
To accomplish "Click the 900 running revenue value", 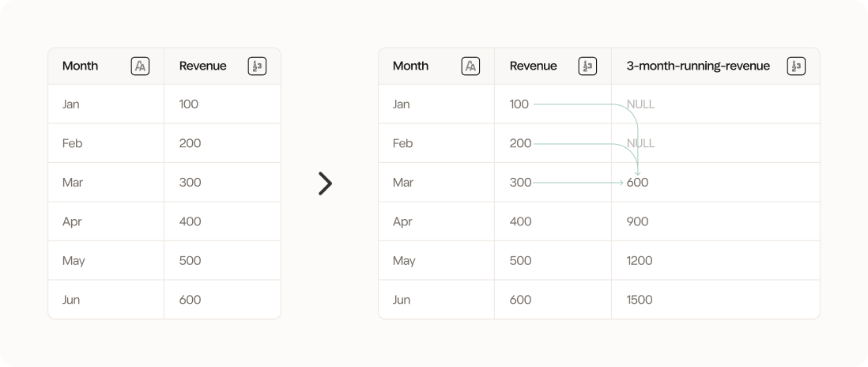I will click(x=637, y=221).
